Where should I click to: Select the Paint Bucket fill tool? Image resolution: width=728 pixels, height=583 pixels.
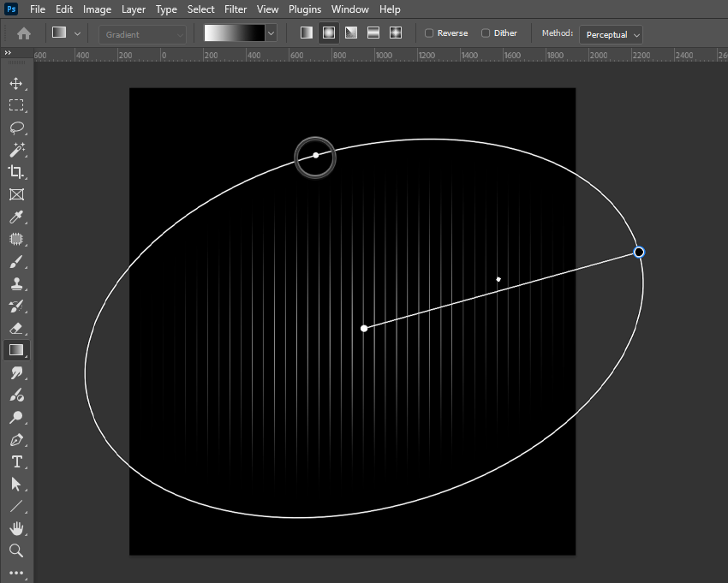point(16,395)
